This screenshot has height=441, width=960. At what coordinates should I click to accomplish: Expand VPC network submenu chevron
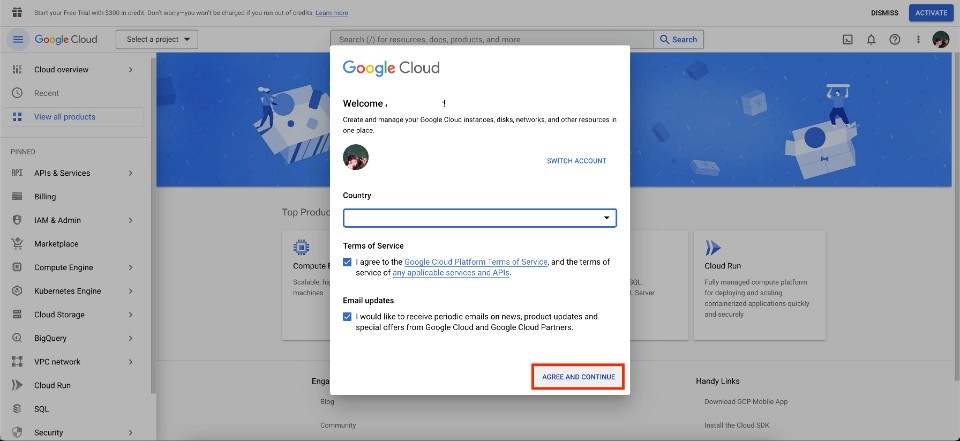pos(130,361)
